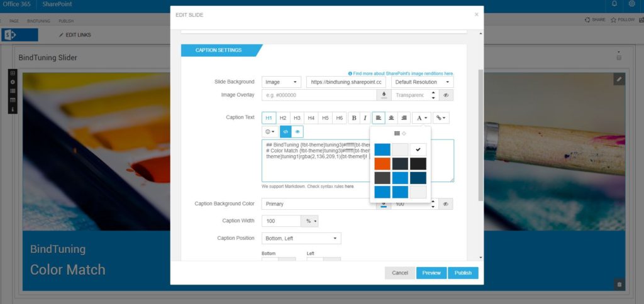This screenshot has width=644, height=304.
Task: Toggle caption preview eye in the editor
Action: point(297,132)
